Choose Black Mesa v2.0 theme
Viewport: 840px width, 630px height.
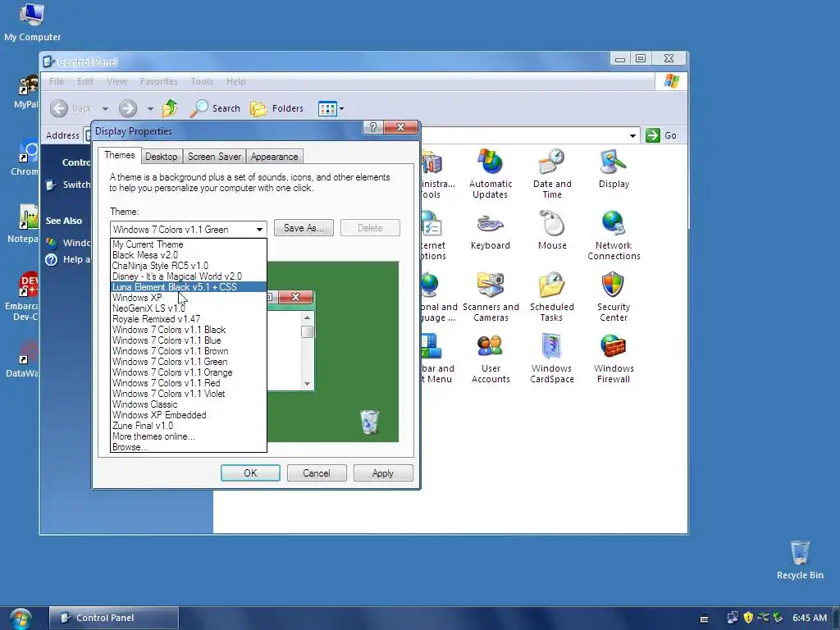click(x=188, y=255)
